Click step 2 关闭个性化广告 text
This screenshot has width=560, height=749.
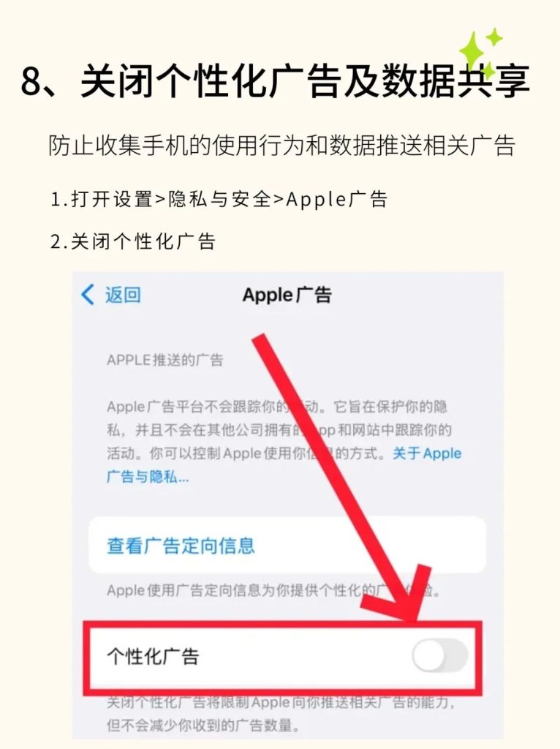pyautogui.click(x=133, y=241)
